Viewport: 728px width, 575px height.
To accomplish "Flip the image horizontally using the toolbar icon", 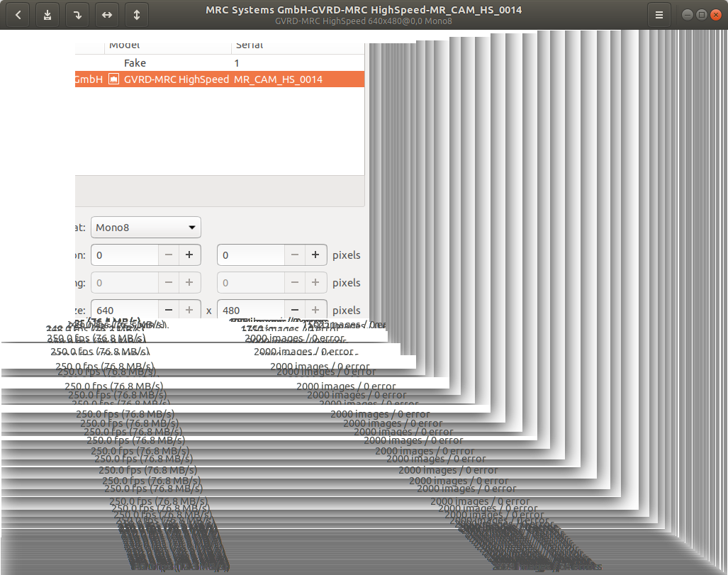I will (x=106, y=14).
